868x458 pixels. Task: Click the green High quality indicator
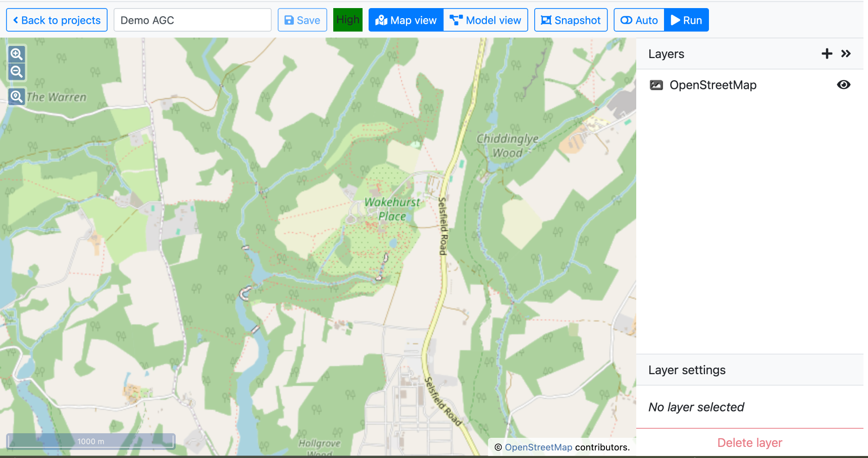347,20
